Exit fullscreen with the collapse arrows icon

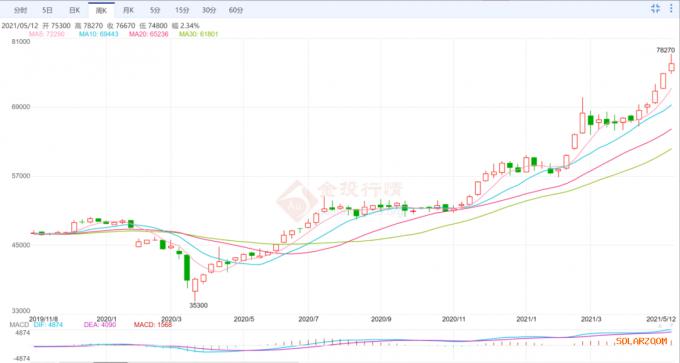point(655,8)
